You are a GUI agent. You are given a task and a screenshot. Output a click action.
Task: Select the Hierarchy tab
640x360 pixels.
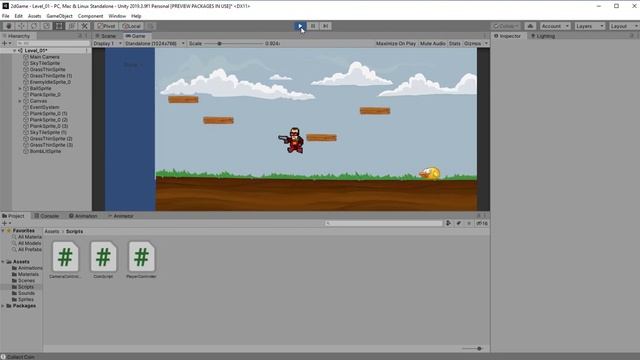click(x=17, y=36)
